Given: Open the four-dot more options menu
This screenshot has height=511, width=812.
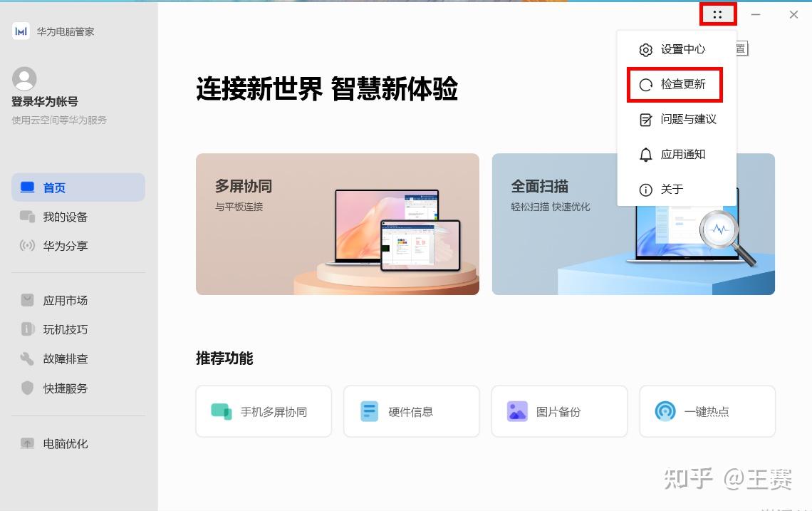Looking at the screenshot, I should [x=717, y=14].
